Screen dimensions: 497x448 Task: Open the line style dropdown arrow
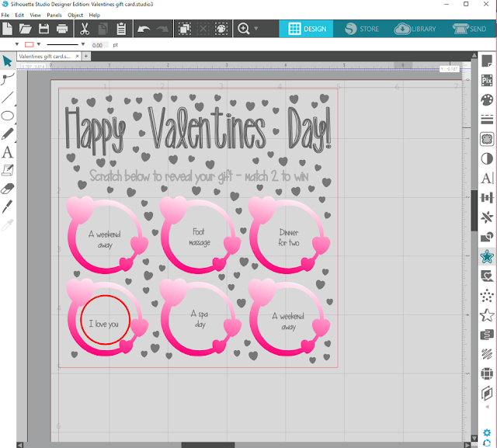pos(83,44)
